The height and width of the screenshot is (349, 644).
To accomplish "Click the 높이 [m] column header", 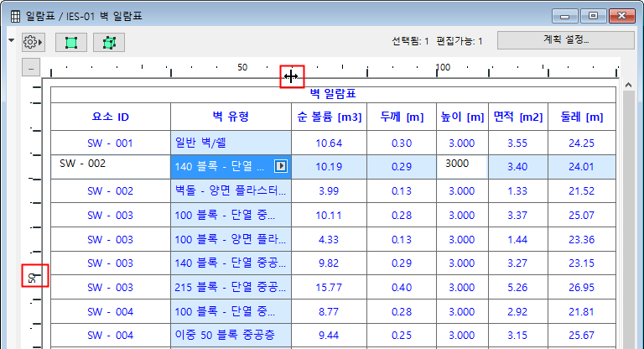I will (x=462, y=117).
